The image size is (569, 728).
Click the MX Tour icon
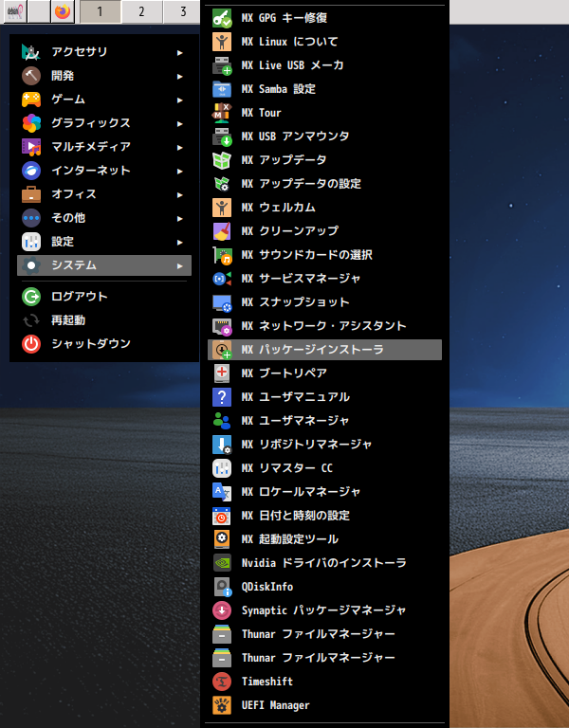click(x=222, y=113)
